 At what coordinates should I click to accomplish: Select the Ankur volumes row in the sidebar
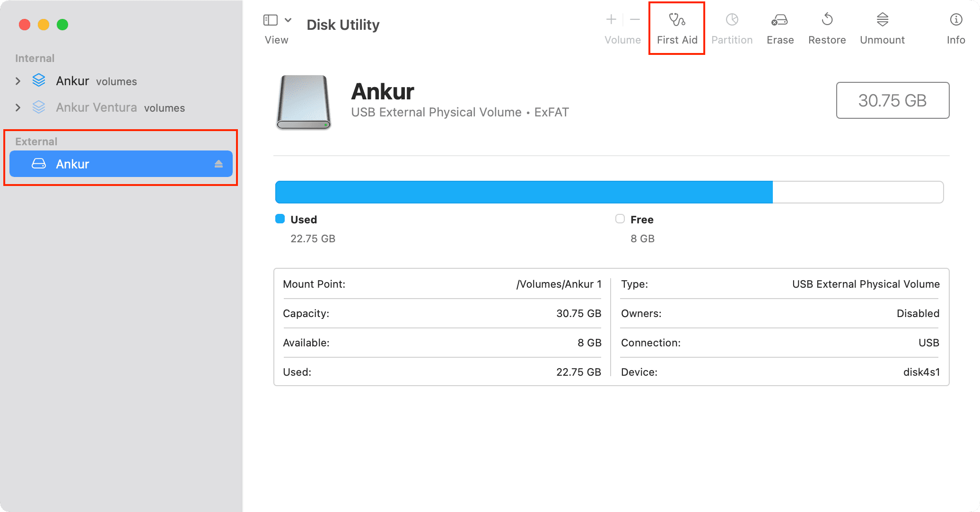[121, 81]
